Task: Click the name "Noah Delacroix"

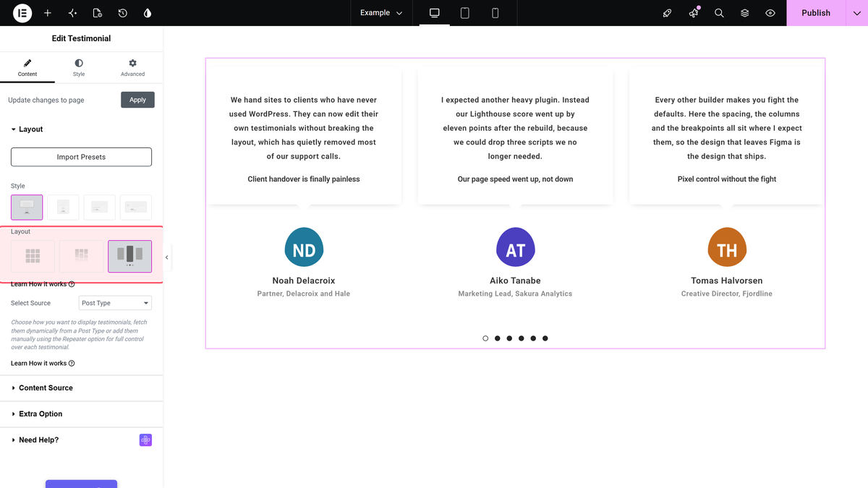Action: coord(304,281)
